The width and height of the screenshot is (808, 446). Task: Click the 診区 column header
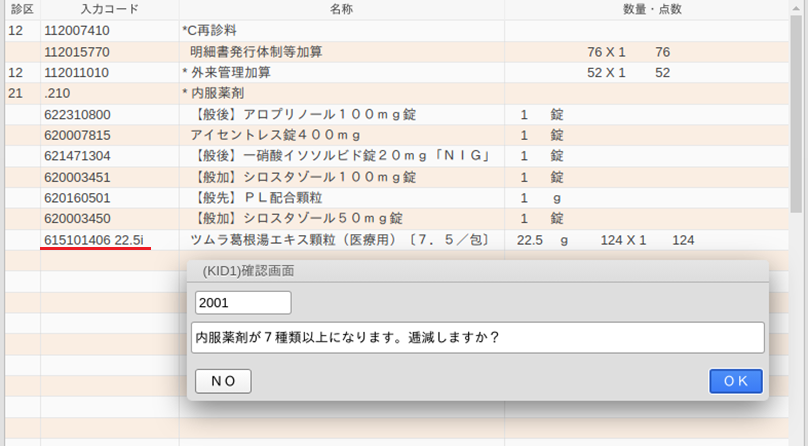(x=22, y=9)
